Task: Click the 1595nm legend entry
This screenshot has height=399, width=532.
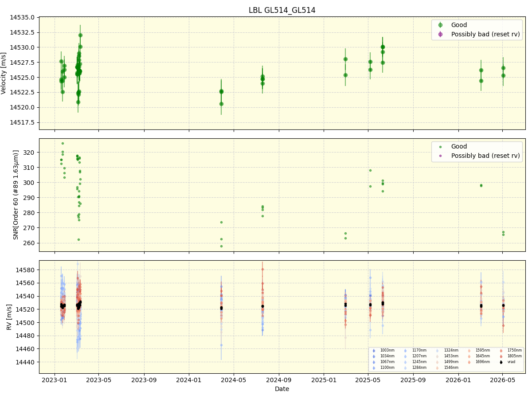Action: click(483, 350)
